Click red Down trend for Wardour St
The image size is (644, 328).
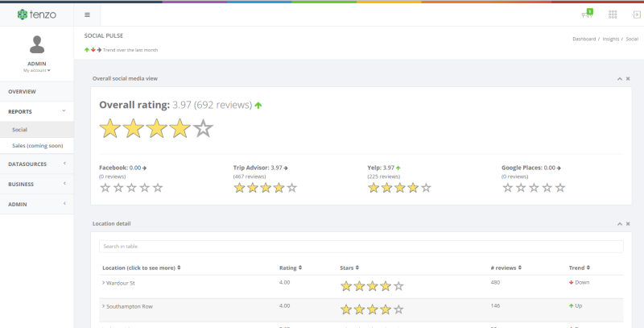click(579, 282)
